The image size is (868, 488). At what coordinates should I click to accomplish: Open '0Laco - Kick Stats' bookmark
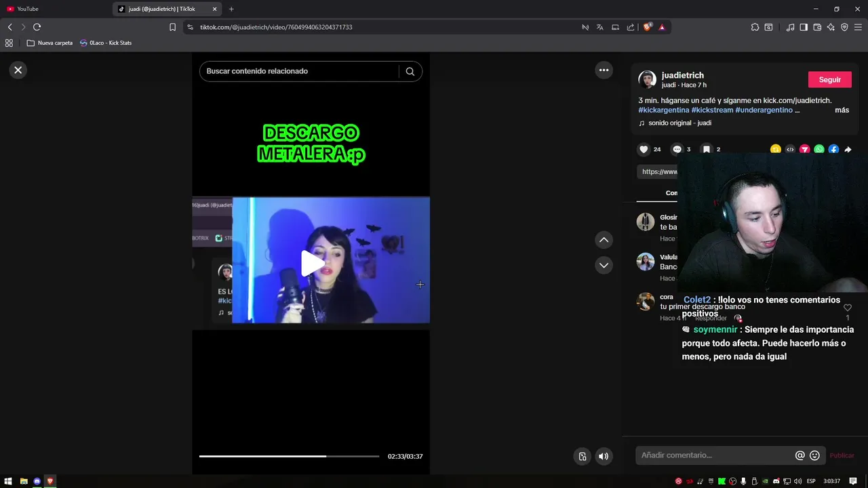tap(106, 43)
